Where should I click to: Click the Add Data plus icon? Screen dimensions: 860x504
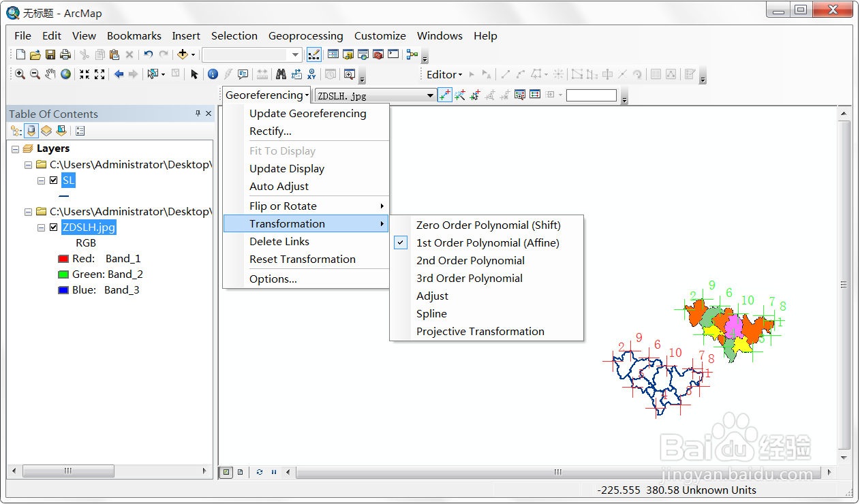point(182,54)
